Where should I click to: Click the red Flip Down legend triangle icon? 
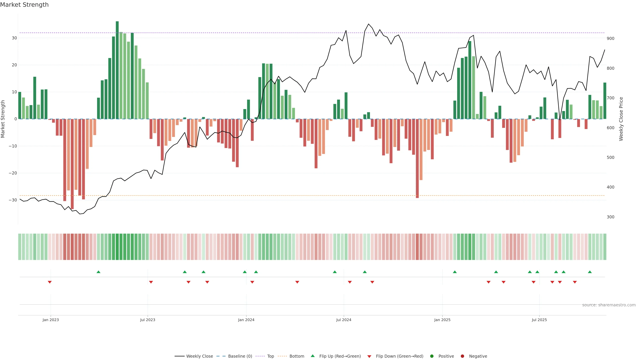369,356
